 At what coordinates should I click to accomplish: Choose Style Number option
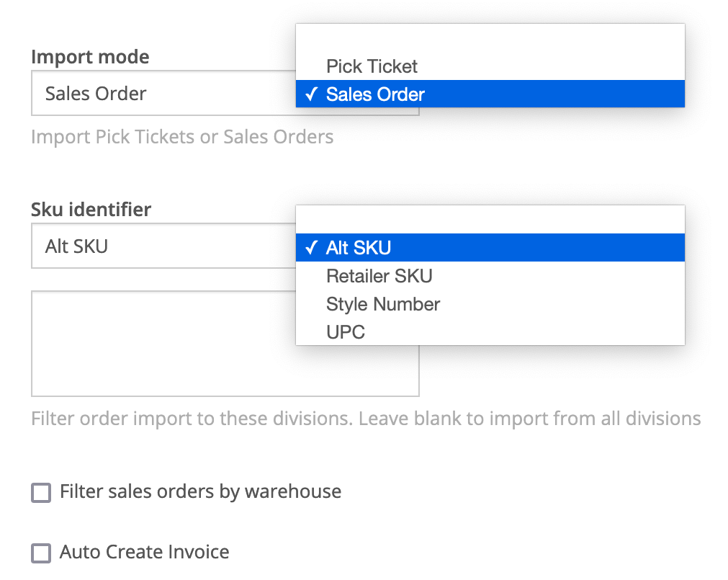pyautogui.click(x=490, y=304)
